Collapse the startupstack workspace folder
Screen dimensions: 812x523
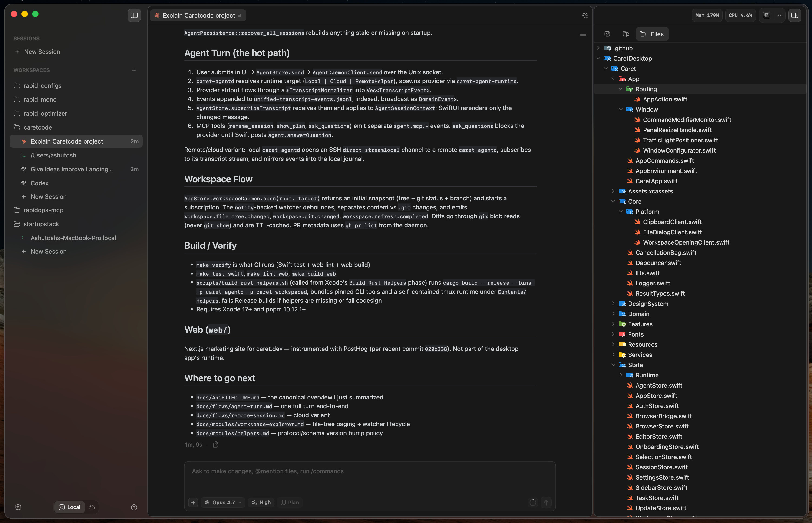(41, 224)
